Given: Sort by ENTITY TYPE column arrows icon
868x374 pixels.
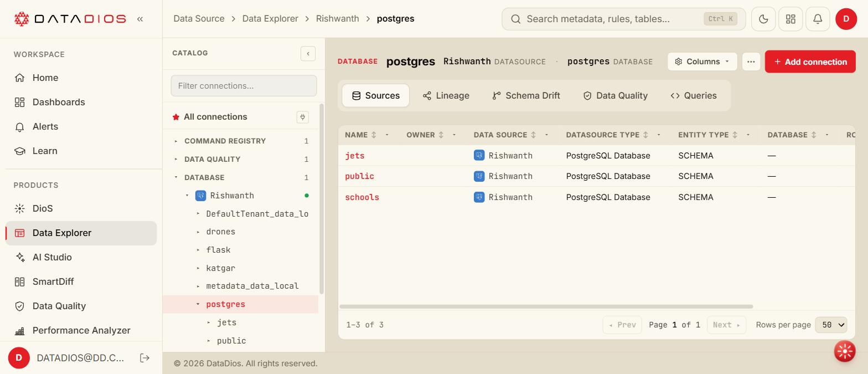Looking at the screenshot, I should (735, 135).
